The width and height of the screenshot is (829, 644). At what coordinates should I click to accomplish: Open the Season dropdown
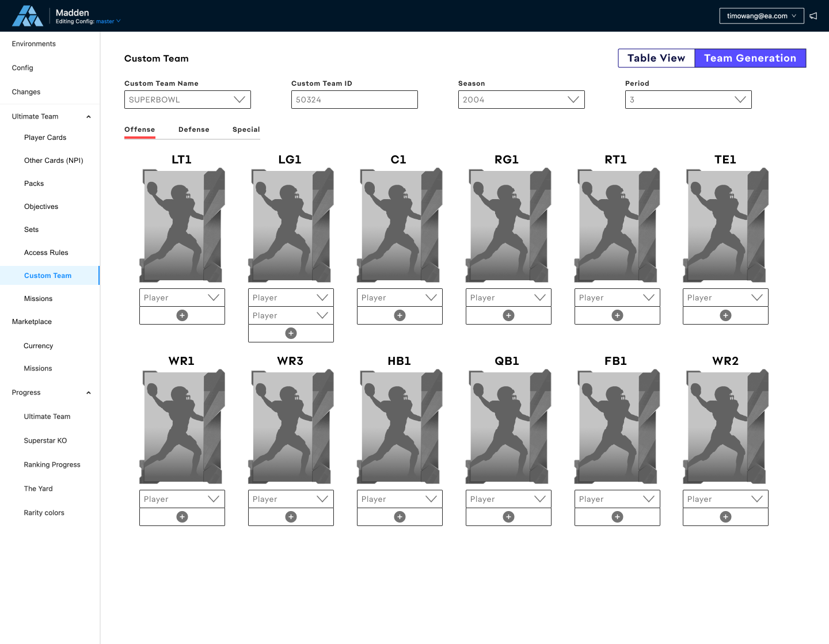[521, 100]
